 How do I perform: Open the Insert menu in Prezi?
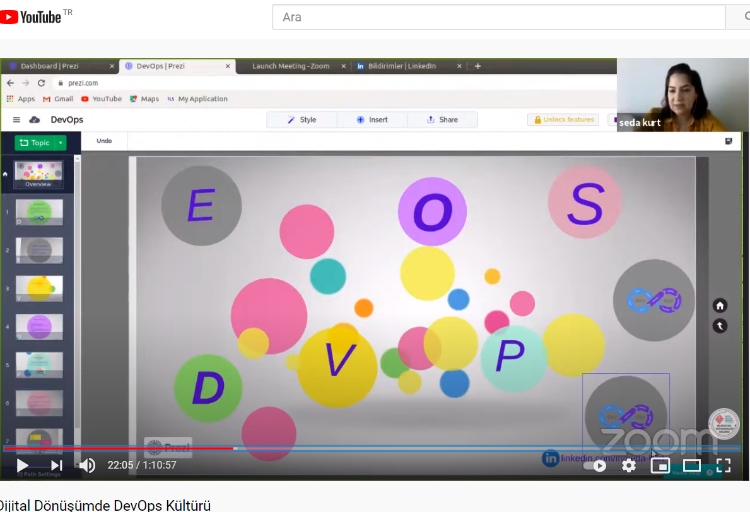coord(372,120)
